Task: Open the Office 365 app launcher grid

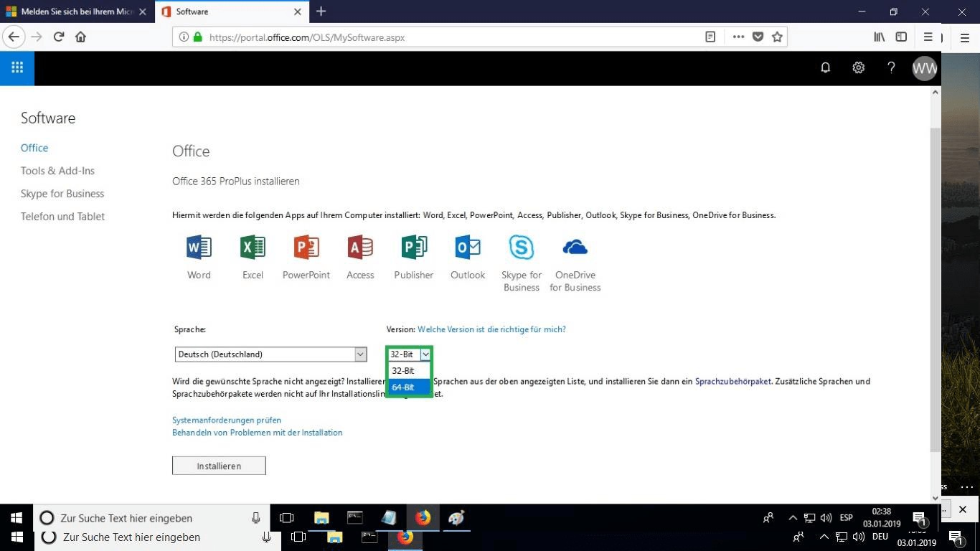Action: click(x=17, y=67)
